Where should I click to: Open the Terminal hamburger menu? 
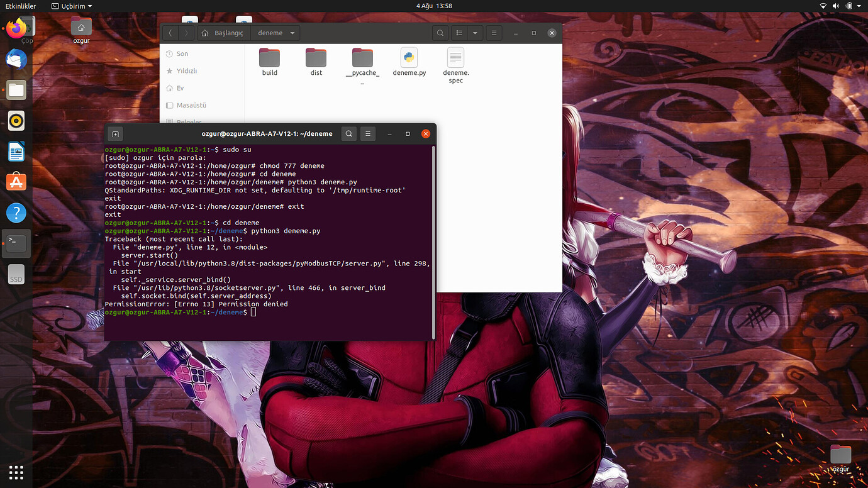tap(368, 134)
